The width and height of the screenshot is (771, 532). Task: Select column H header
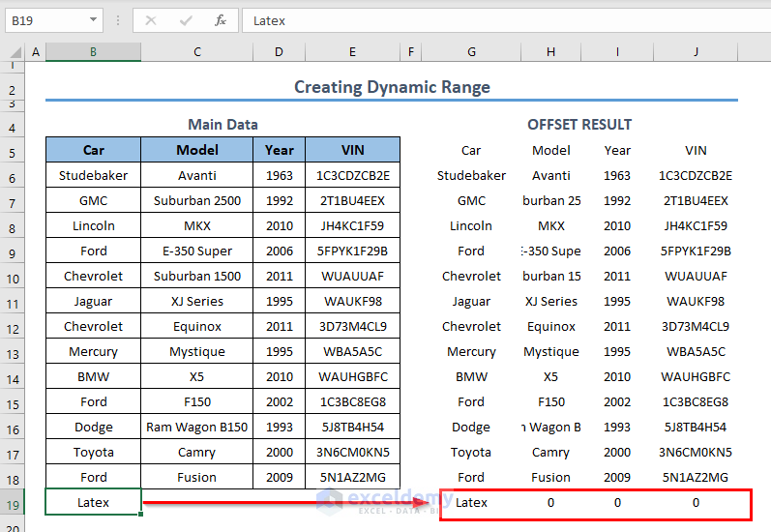[x=550, y=51]
